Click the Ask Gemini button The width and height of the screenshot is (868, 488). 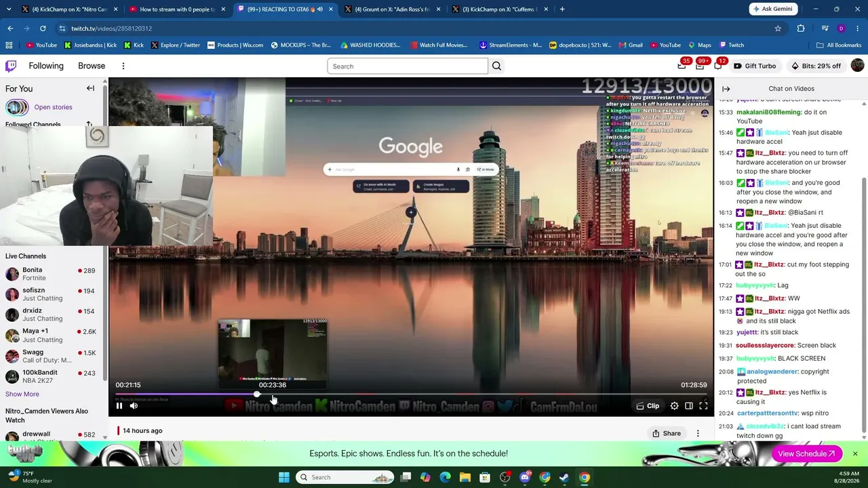(x=772, y=9)
